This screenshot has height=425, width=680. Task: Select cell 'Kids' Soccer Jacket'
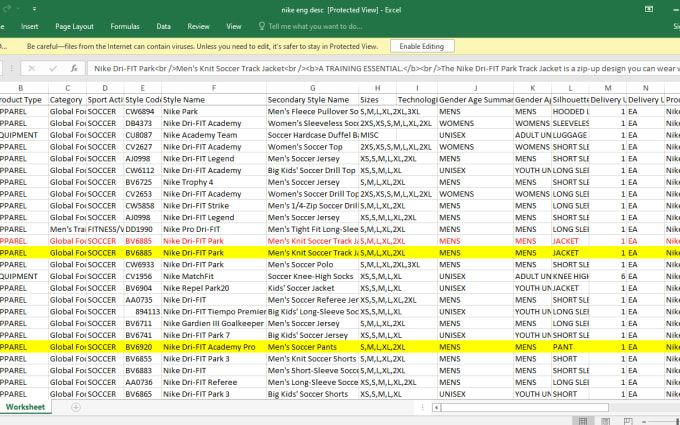tap(313, 288)
